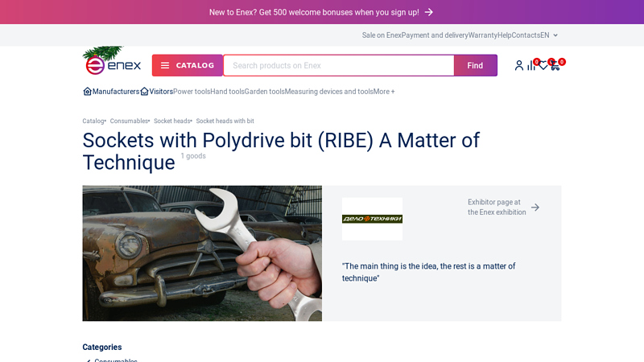Click the '1 goods' count text

click(193, 156)
